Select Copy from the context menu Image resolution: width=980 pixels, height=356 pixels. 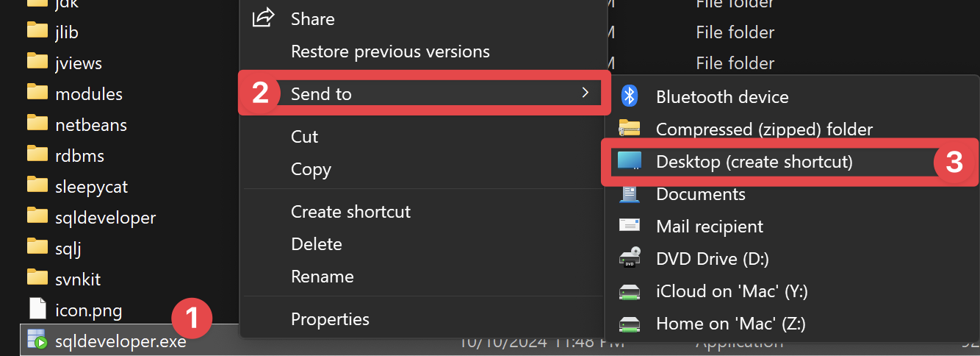(x=311, y=169)
